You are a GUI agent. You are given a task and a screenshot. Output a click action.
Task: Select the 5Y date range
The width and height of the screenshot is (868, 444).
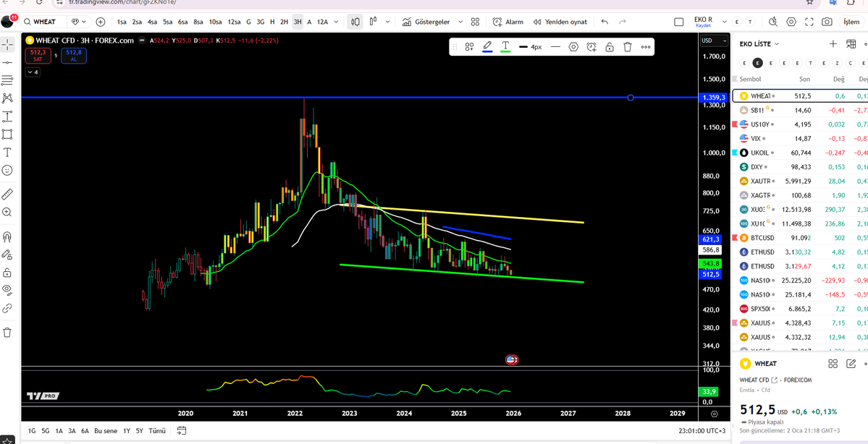point(140,431)
